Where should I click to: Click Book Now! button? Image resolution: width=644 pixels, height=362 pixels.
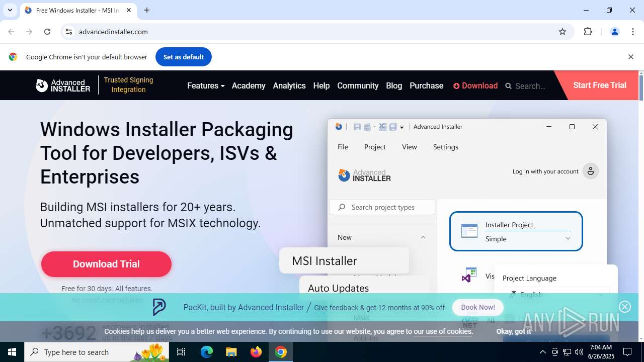[x=478, y=307]
